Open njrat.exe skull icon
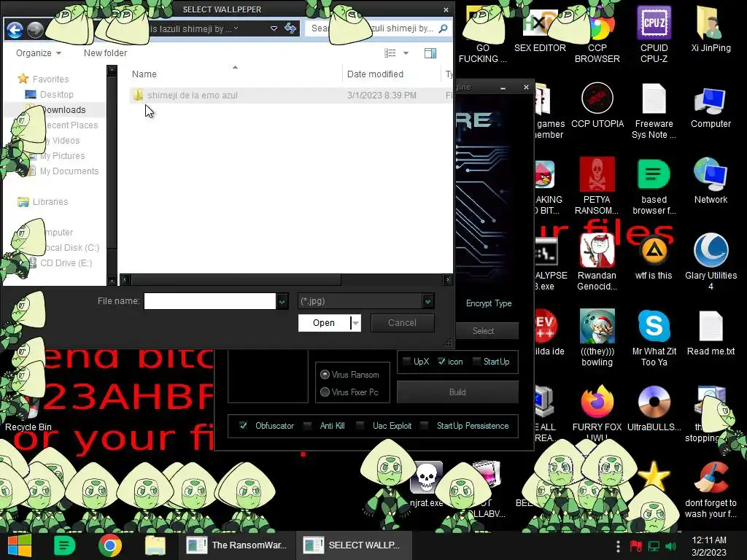Screen dimensions: 747x560 (x=426, y=483)
